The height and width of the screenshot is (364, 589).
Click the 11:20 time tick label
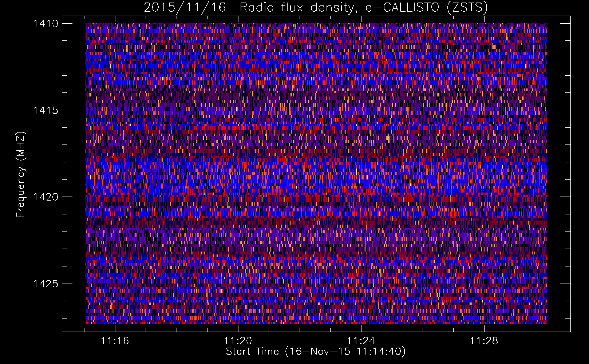(238, 341)
